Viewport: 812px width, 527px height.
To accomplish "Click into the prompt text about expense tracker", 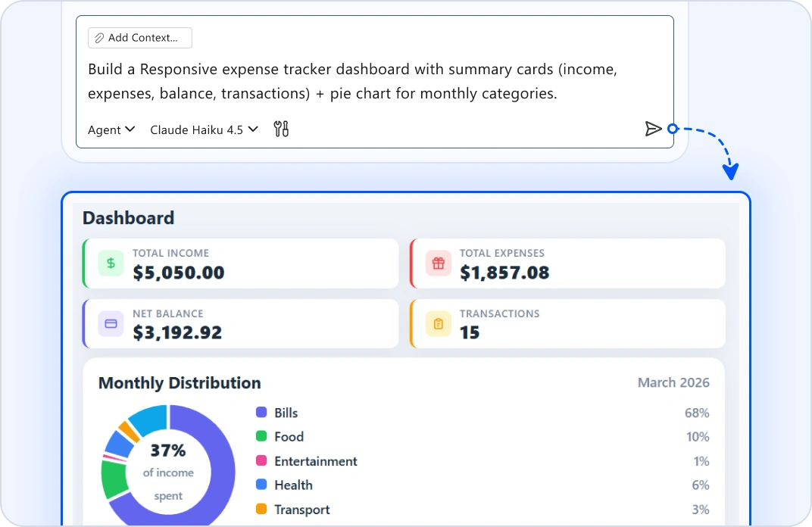I will pos(352,81).
